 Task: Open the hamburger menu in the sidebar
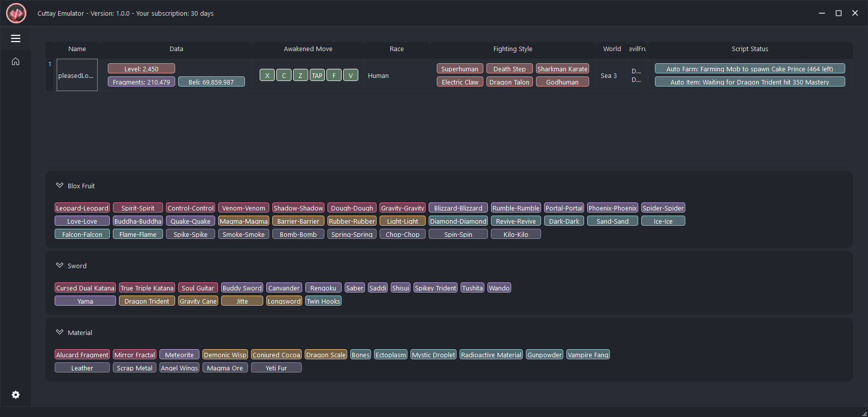tap(16, 38)
